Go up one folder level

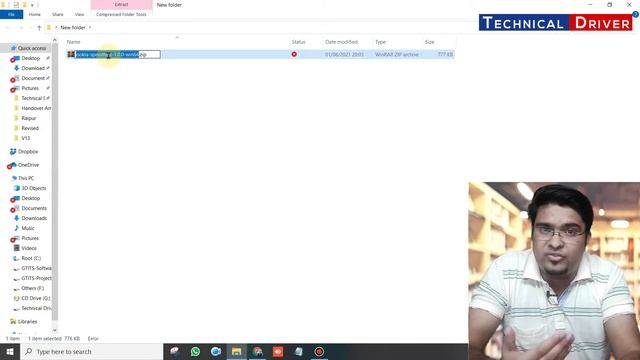(x=39, y=27)
